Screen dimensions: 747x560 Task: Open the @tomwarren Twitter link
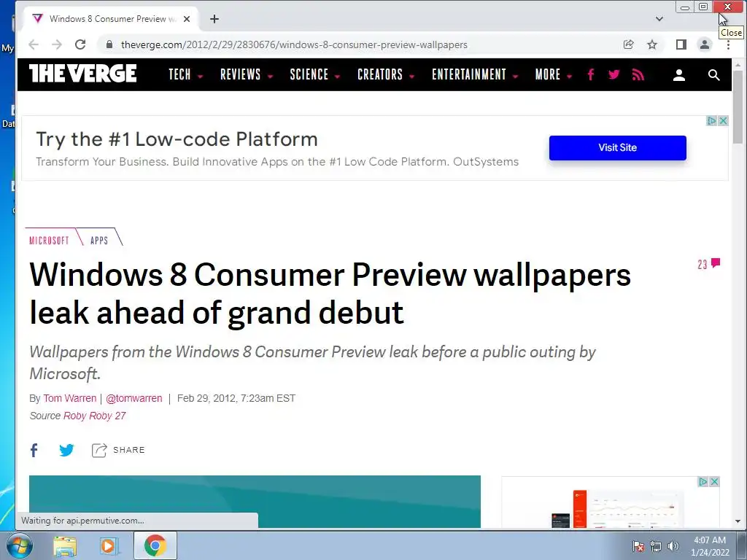134,399
